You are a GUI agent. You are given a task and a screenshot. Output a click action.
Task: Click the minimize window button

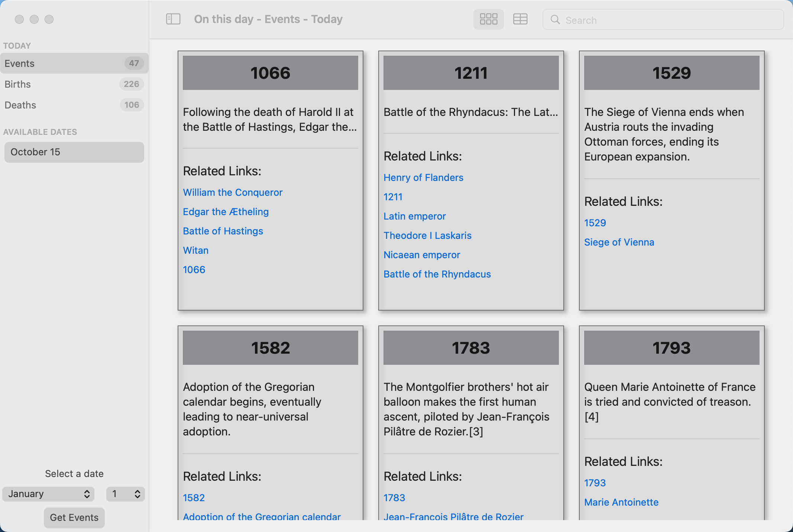[34, 19]
